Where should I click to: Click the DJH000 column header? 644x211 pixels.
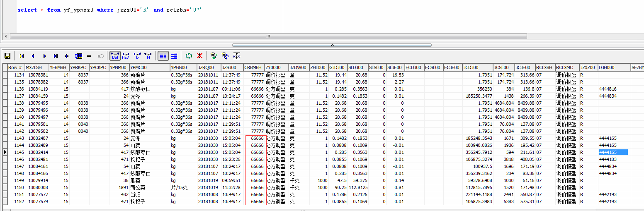click(x=614, y=67)
